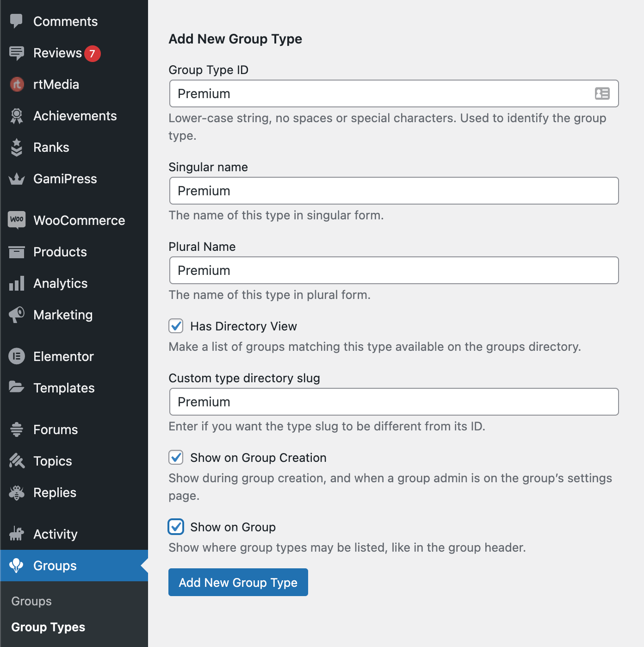Click the Ranks star icon
This screenshot has height=647, width=644.
pos(17,147)
